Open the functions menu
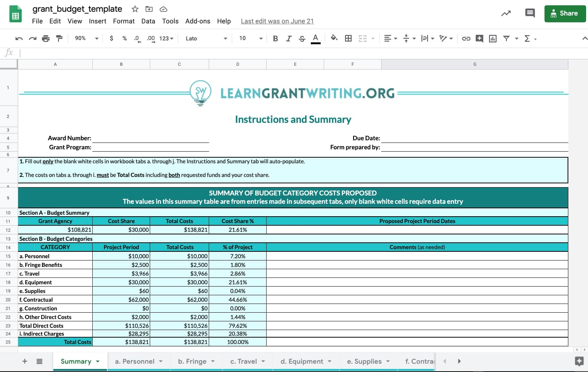 (527, 38)
